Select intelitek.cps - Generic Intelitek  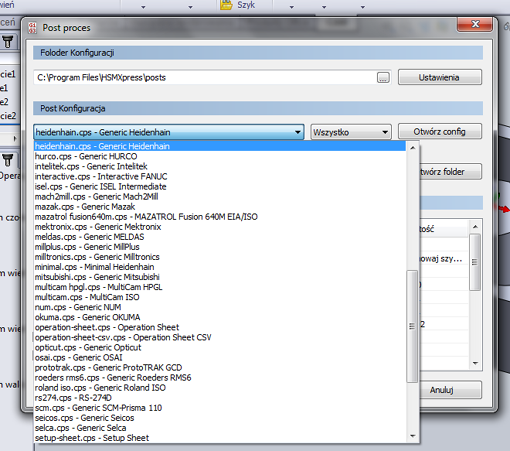click(220, 166)
